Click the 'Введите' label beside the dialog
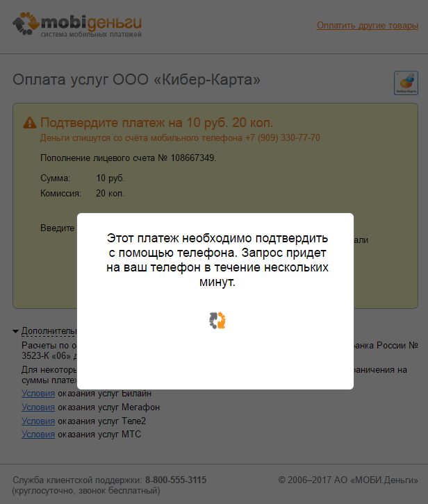The height and width of the screenshot is (504, 428). pyautogui.click(x=57, y=228)
